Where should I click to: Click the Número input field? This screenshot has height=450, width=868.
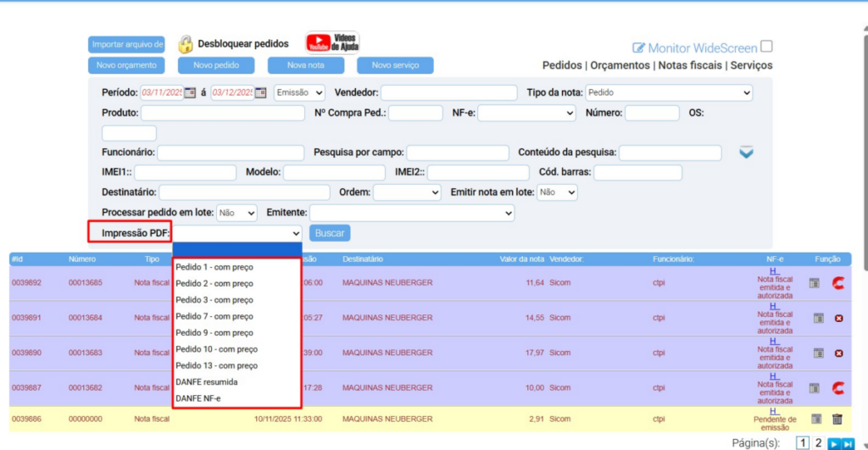tap(652, 113)
